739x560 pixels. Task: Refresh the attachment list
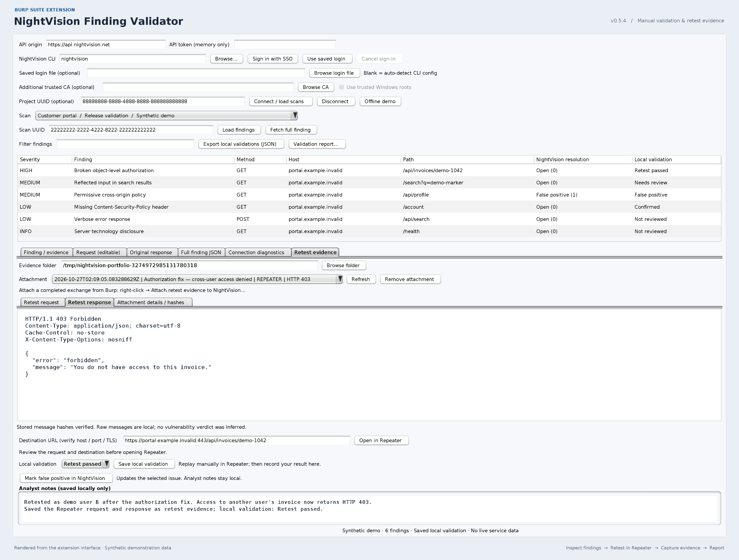tap(361, 279)
